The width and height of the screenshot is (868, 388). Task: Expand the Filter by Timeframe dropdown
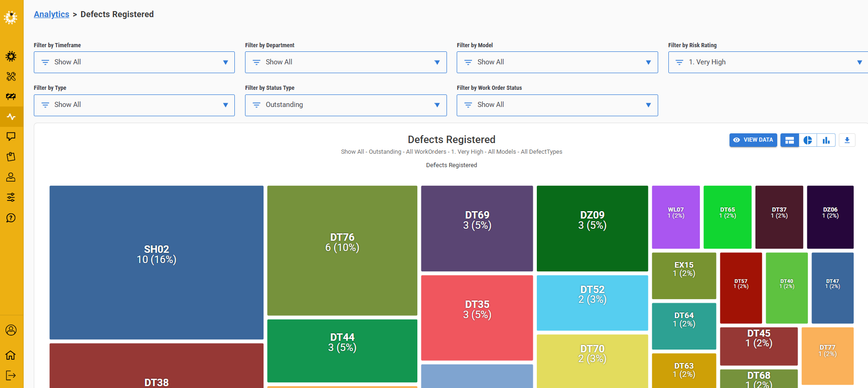click(x=134, y=62)
